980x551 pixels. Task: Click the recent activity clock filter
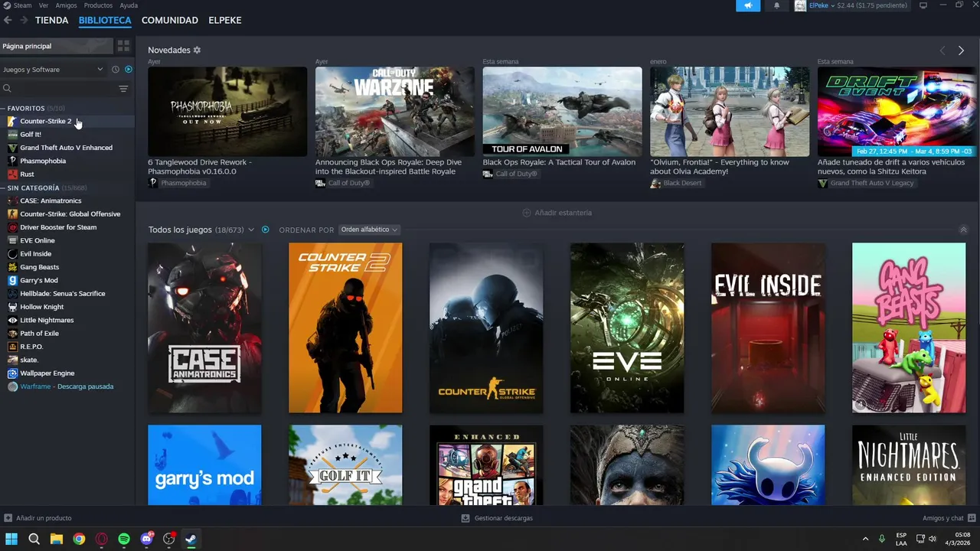click(116, 70)
